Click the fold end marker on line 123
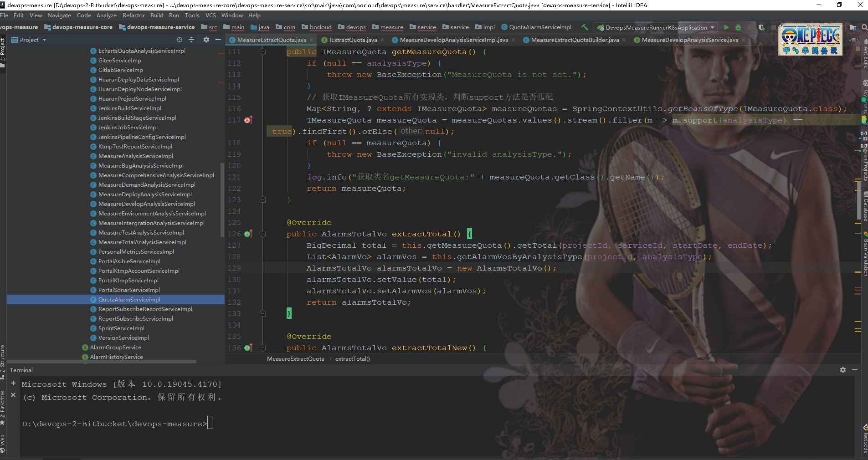Viewport: 868px width, 460px height. pos(262,199)
